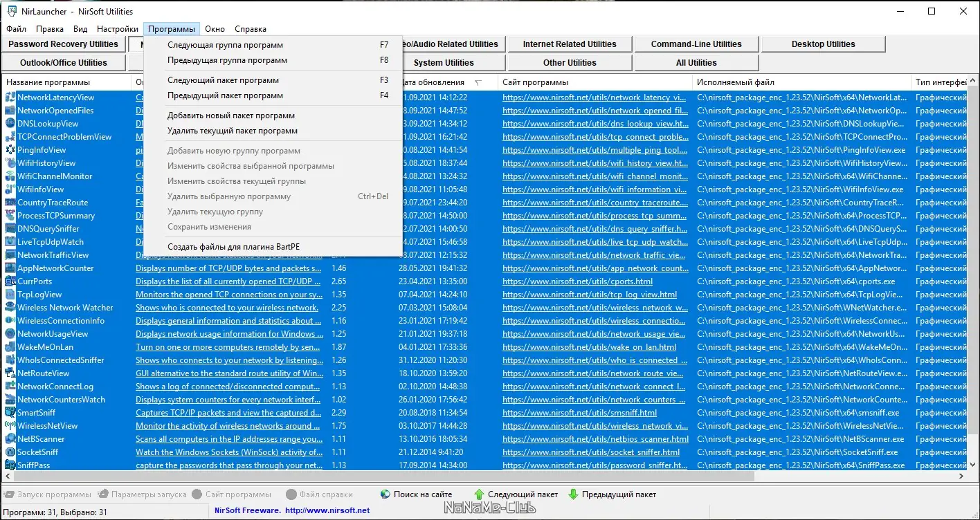The height and width of the screenshot is (520, 980).
Task: Click the PingInfoView row icon
Action: coord(10,150)
